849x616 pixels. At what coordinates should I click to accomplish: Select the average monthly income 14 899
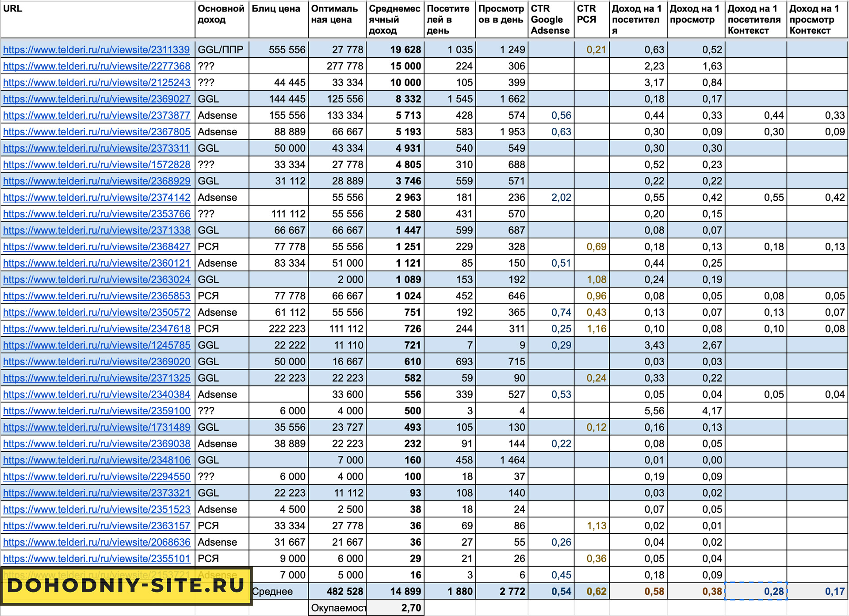[x=395, y=591]
